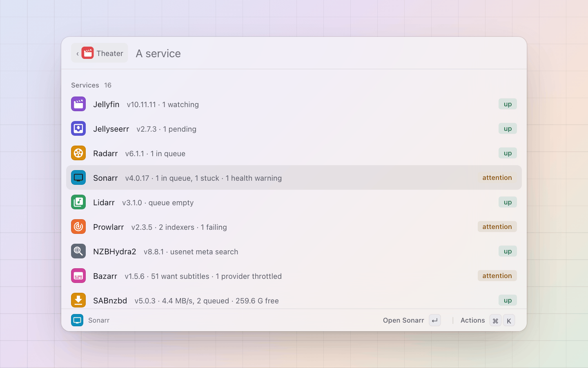Click "259.6 G free" SABnzbd details
This screenshot has height=368, width=588.
[257, 301]
